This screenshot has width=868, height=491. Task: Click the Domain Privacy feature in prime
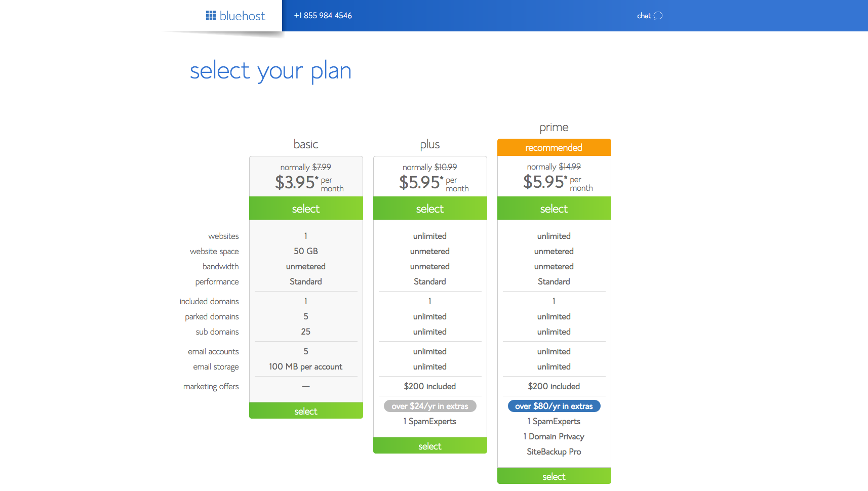(554, 436)
